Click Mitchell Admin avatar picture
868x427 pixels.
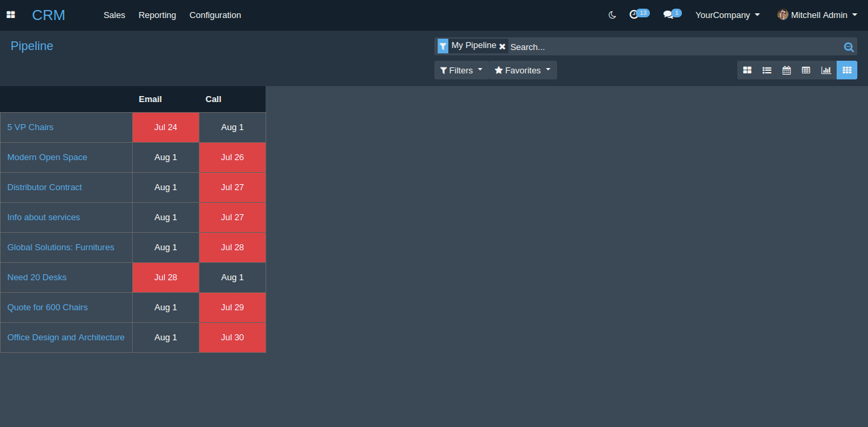click(x=783, y=15)
